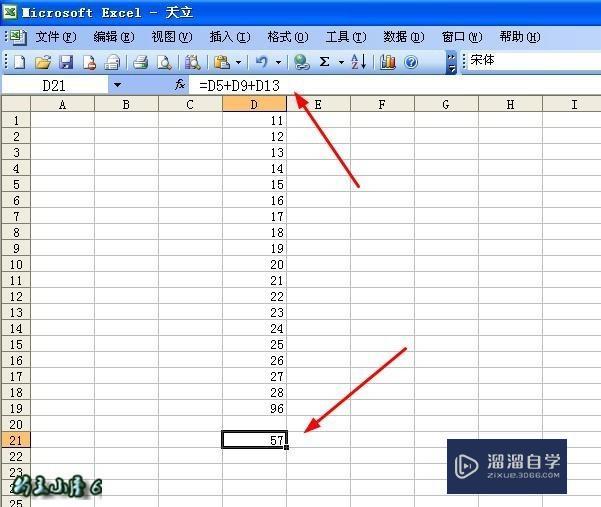Undo the last action
This screenshot has height=507, width=601.
(262, 62)
